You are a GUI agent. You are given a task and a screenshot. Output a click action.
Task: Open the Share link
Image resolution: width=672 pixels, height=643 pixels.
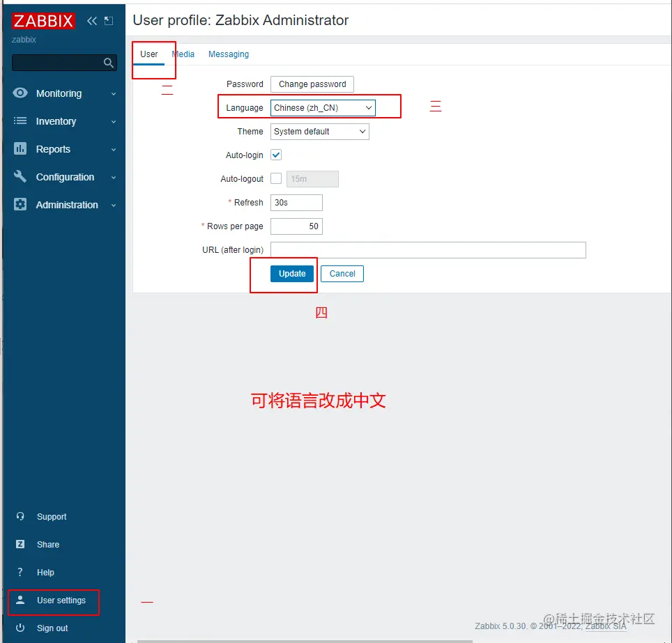coord(48,545)
